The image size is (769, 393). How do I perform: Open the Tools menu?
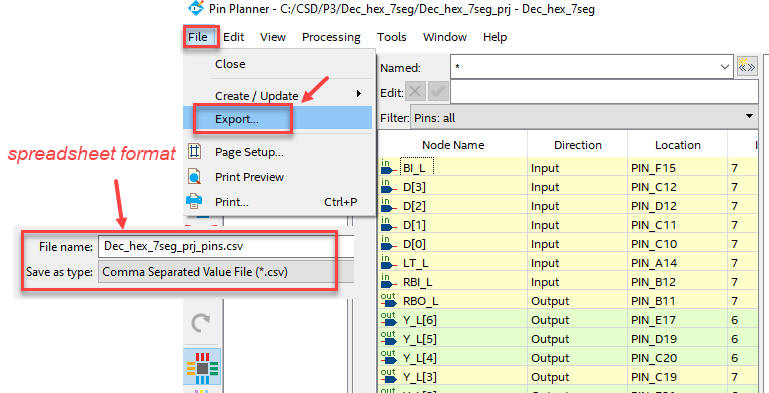(391, 37)
